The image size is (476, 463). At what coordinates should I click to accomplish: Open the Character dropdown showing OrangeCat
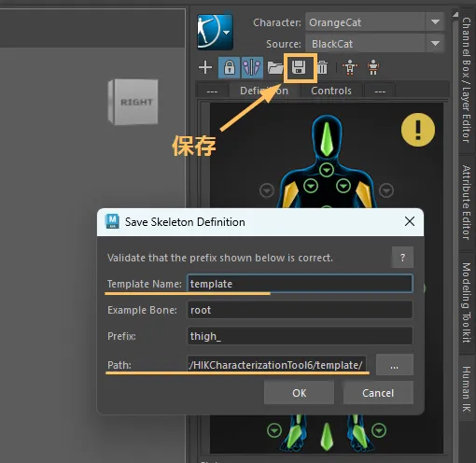pyautogui.click(x=374, y=22)
